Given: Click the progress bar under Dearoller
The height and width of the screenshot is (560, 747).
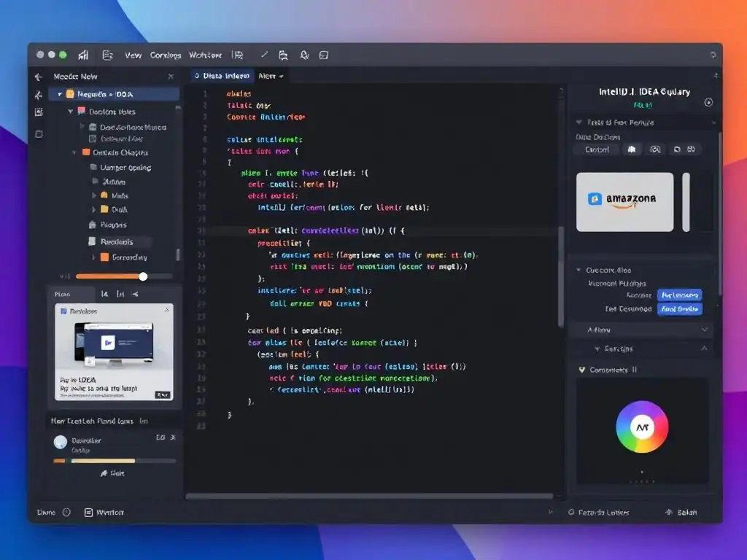Looking at the screenshot, I should 115,461.
